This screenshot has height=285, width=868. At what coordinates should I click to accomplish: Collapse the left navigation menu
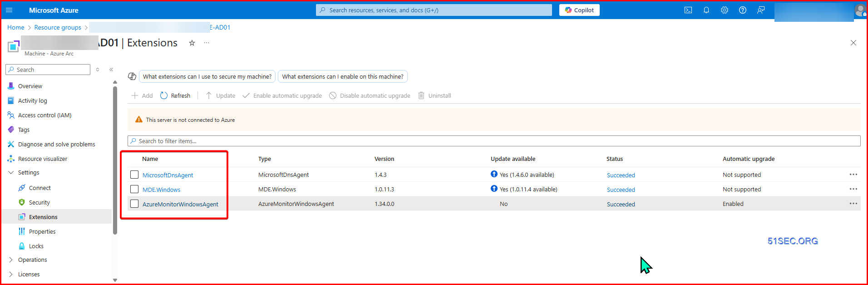click(111, 70)
